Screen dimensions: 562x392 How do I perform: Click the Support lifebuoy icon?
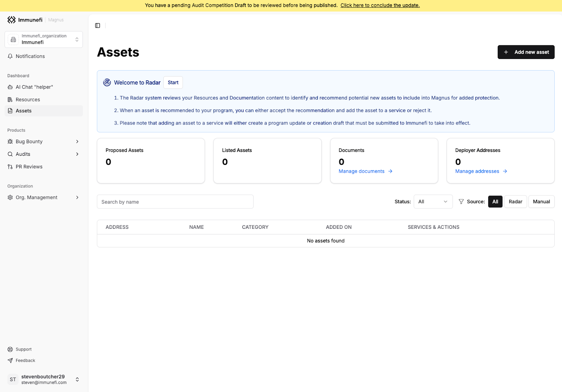coord(10,350)
